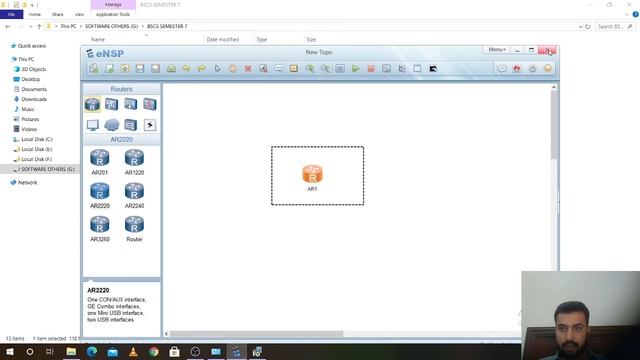Screen dimensions: 640x360
Task: Open Application Tools tab in Explorer
Action: pos(113,14)
